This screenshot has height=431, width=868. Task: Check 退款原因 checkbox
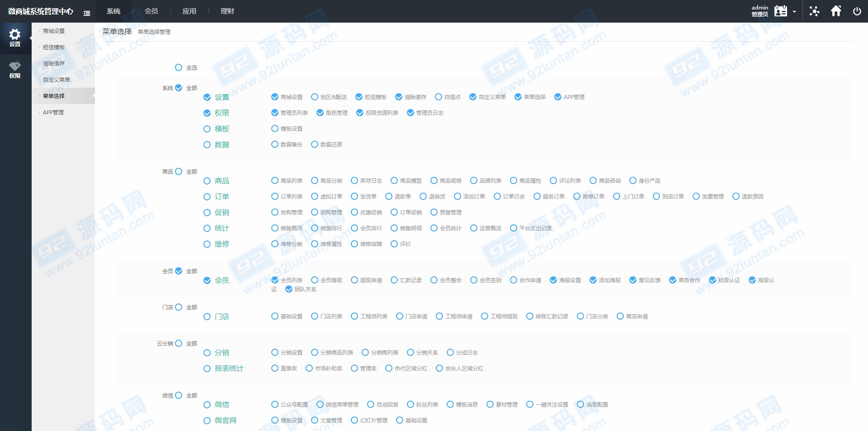(736, 197)
